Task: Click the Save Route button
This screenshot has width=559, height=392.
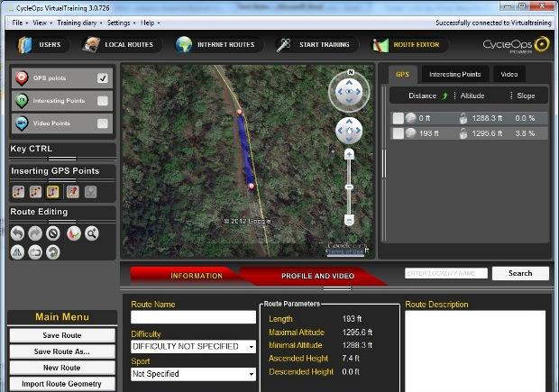Action: [x=62, y=335]
